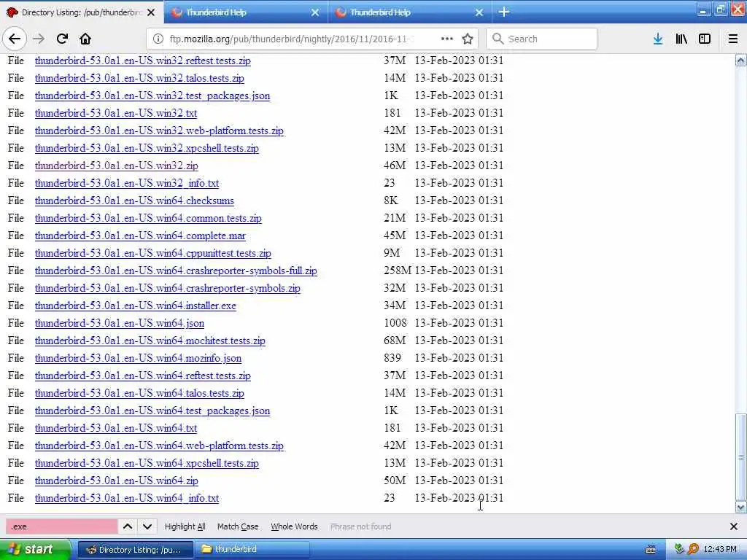Open the downloads panel

pos(658,39)
